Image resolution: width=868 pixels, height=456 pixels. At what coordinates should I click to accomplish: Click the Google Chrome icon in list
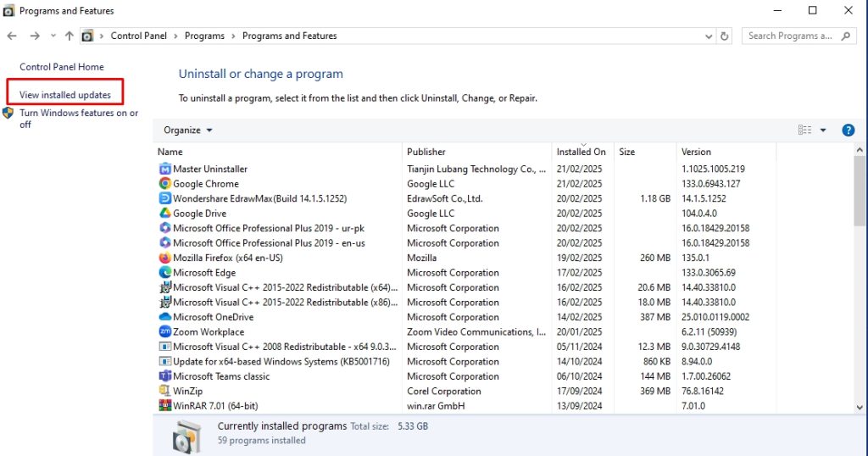click(165, 184)
